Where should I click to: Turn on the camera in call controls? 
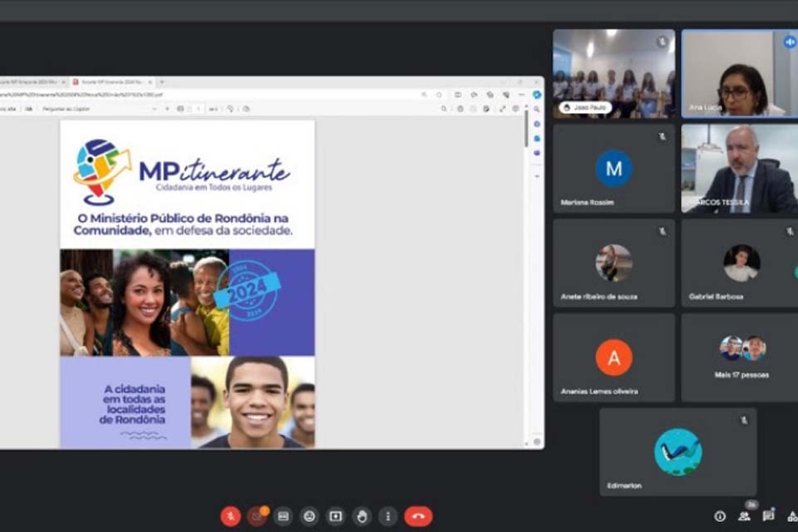tap(257, 516)
